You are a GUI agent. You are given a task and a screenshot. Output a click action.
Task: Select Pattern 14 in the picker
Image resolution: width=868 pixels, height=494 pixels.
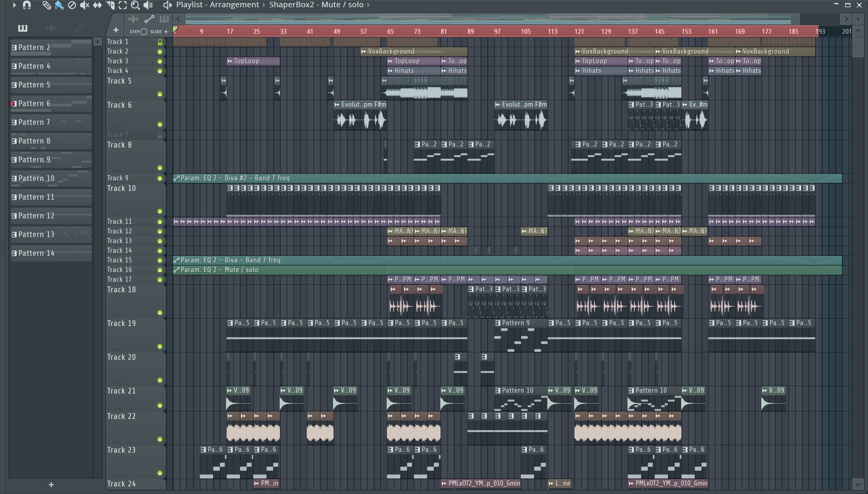coord(51,253)
